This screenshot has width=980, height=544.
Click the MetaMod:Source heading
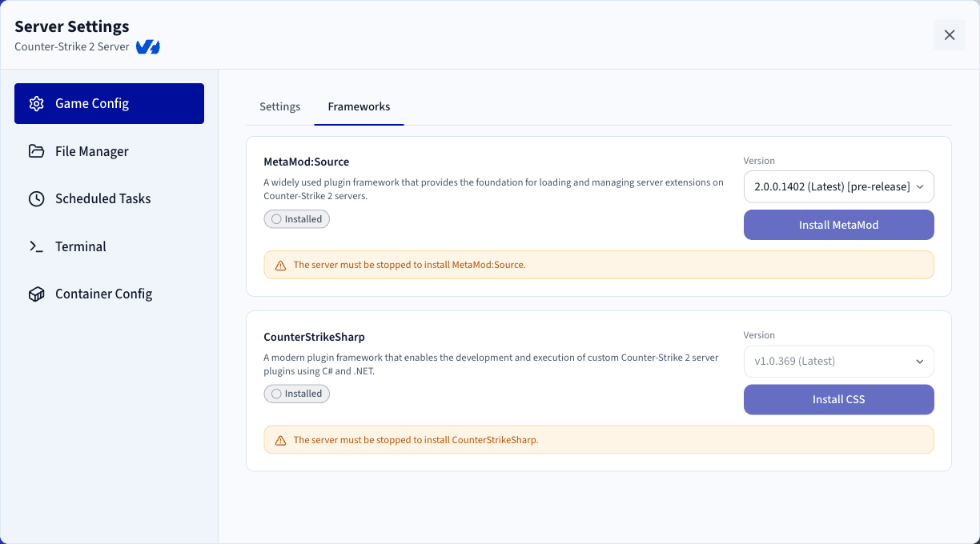(x=307, y=162)
